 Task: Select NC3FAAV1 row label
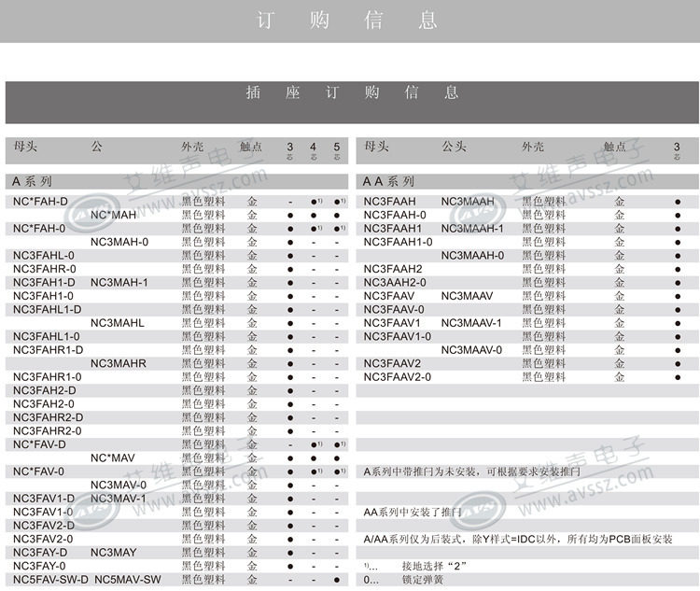point(391,323)
